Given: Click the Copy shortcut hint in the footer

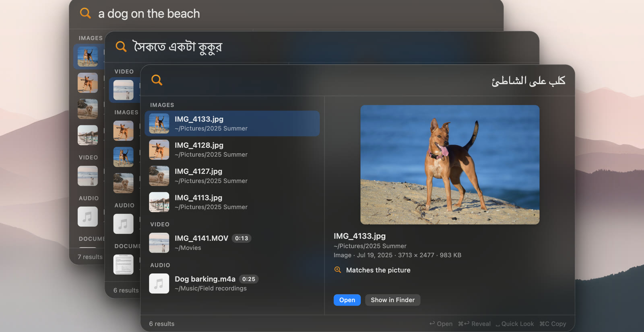Looking at the screenshot, I should point(553,324).
